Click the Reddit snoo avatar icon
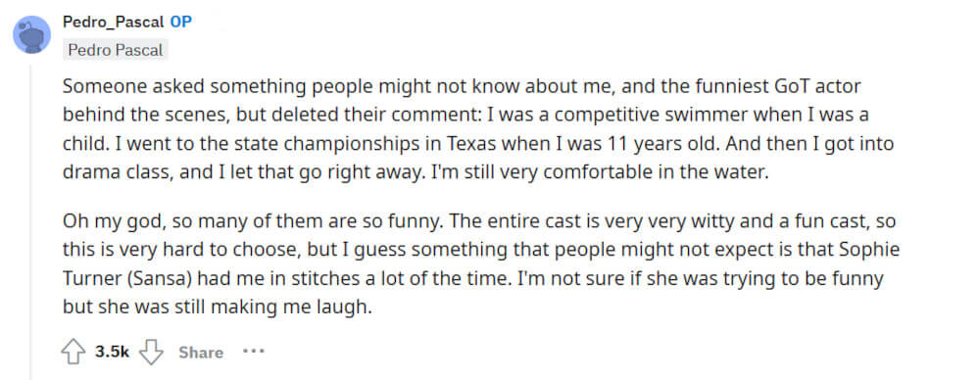Image resolution: width=980 pixels, height=380 pixels. [32, 34]
